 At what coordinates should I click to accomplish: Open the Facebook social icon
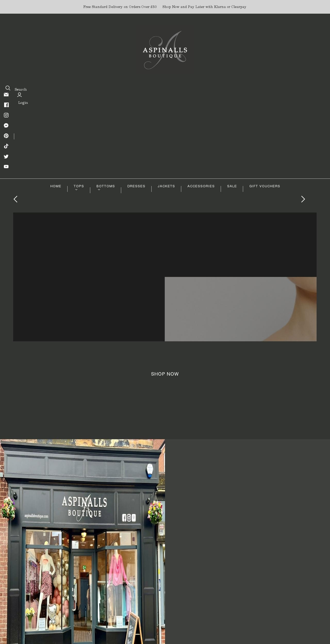(x=6, y=105)
